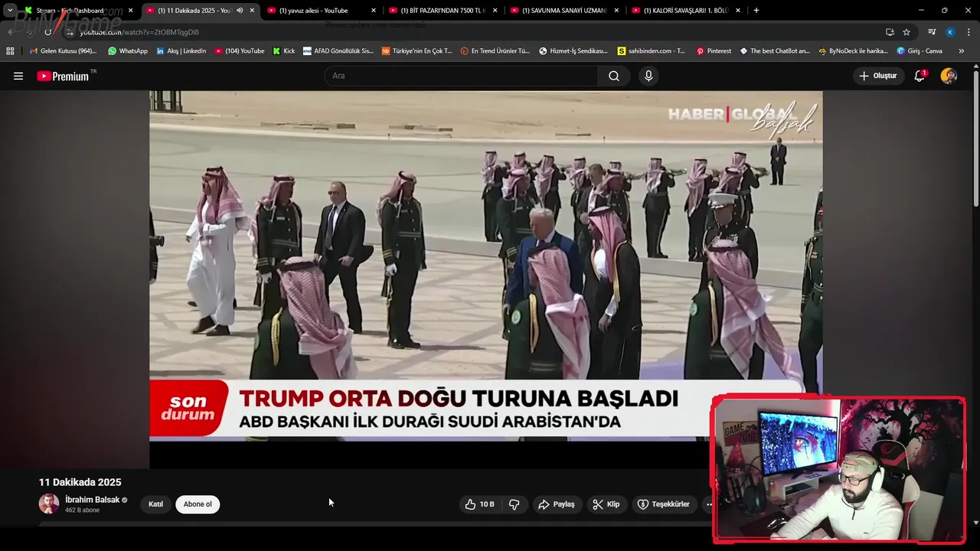The width and height of the screenshot is (980, 551).
Task: Open the Gelen Kutusu Gmail bookmark
Action: click(64, 51)
